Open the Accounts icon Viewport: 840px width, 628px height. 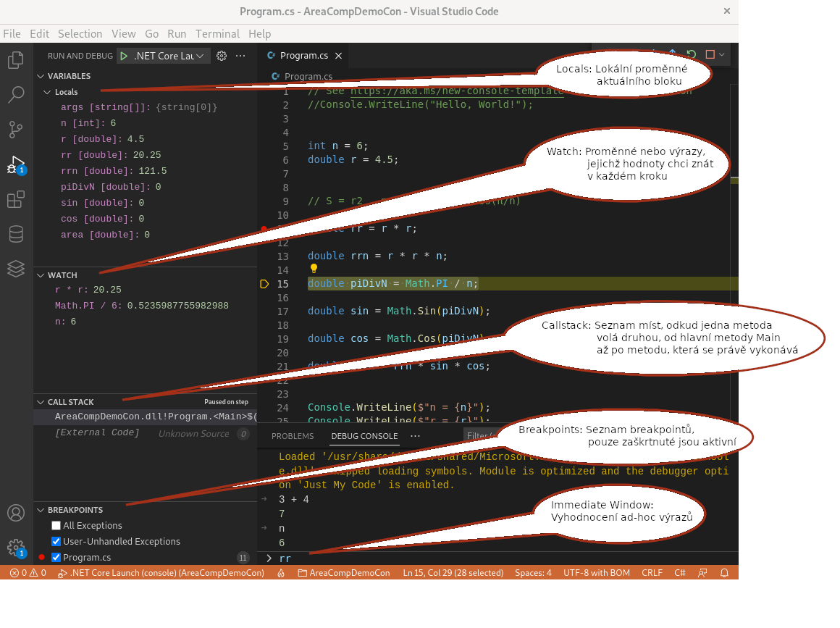pyautogui.click(x=16, y=514)
